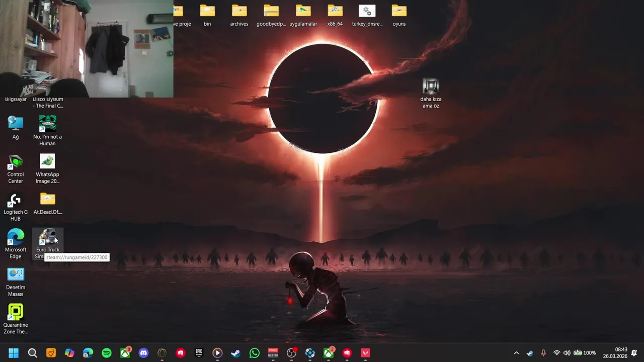
Task: Open blue diamond app in taskbar
Action: pyautogui.click(x=310, y=353)
